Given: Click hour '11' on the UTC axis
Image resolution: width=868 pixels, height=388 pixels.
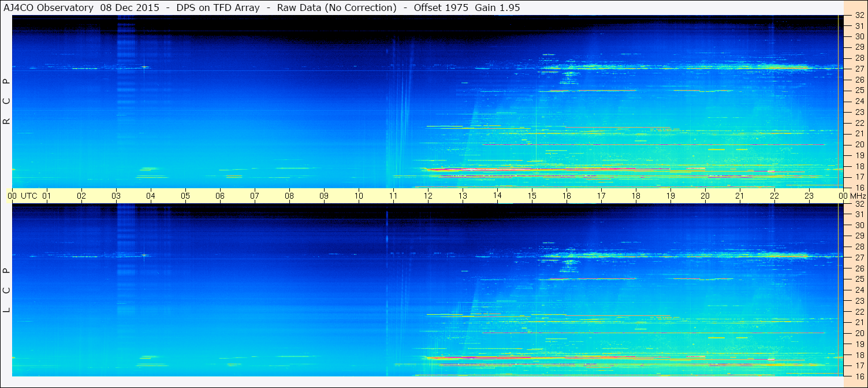Looking at the screenshot, I should tap(393, 196).
